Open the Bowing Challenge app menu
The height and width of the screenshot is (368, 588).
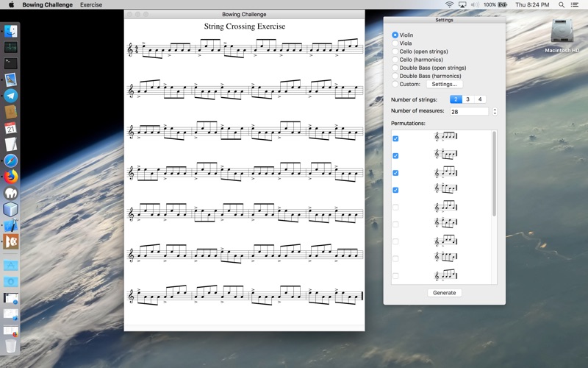[48, 5]
